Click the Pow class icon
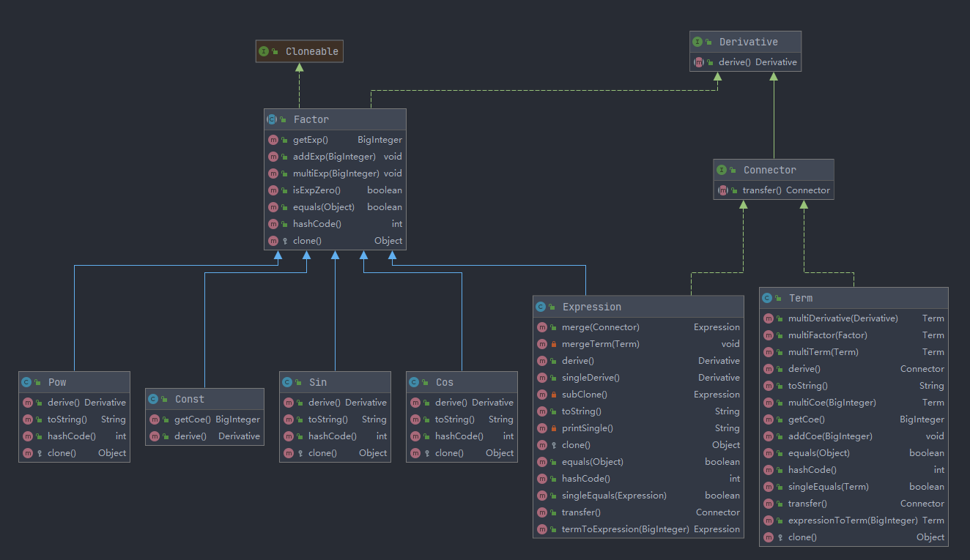The image size is (970, 560). click(26, 382)
